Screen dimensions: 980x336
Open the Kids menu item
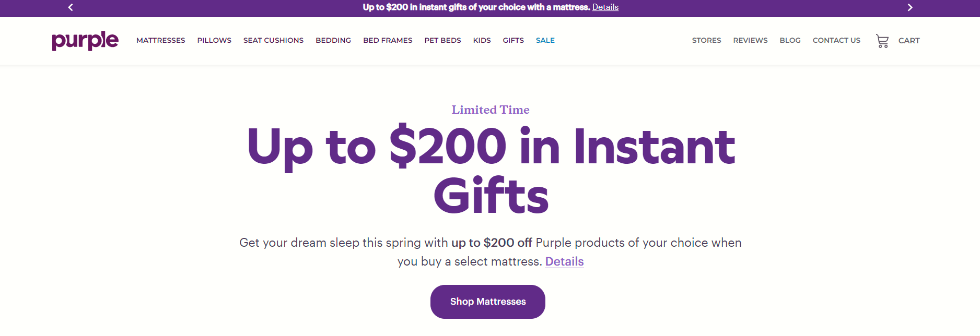(482, 40)
